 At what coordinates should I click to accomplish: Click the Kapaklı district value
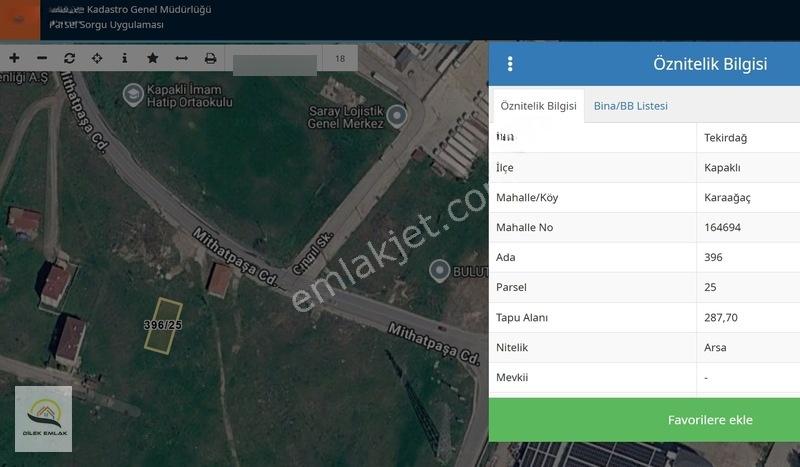pyautogui.click(x=722, y=167)
